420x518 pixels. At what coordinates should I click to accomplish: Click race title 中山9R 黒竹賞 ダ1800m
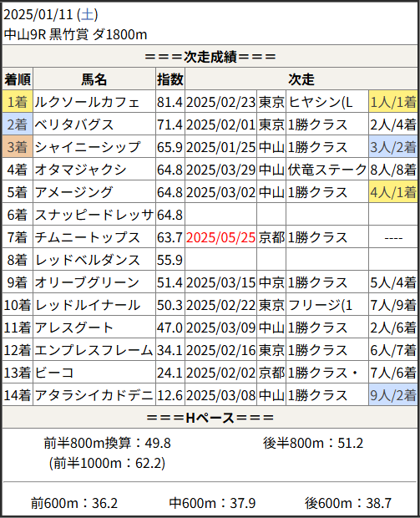pos(76,34)
